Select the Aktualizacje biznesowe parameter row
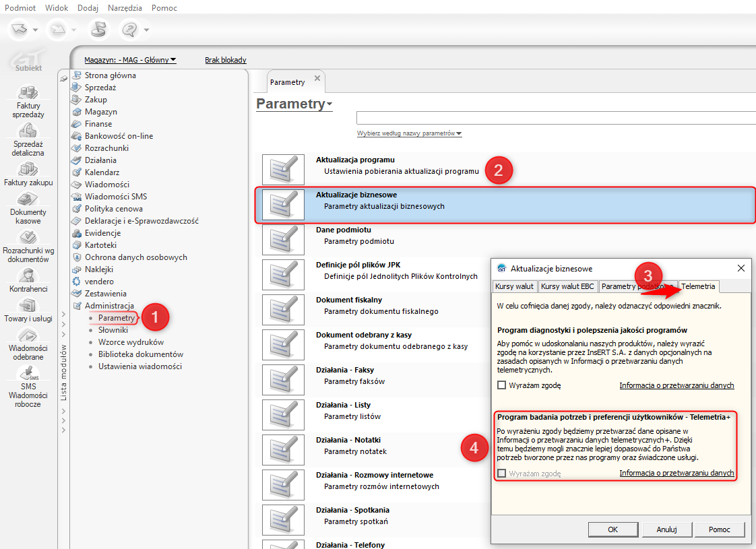 (x=505, y=205)
